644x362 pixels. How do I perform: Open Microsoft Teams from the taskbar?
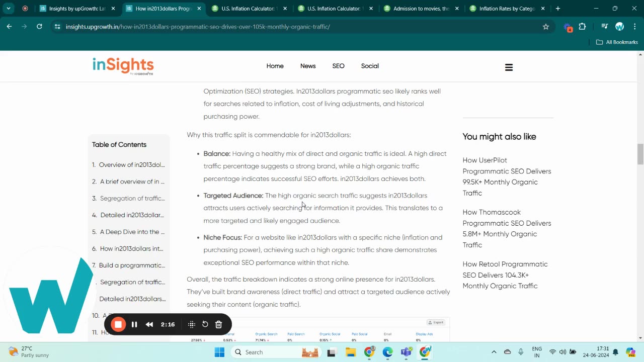pyautogui.click(x=407, y=352)
